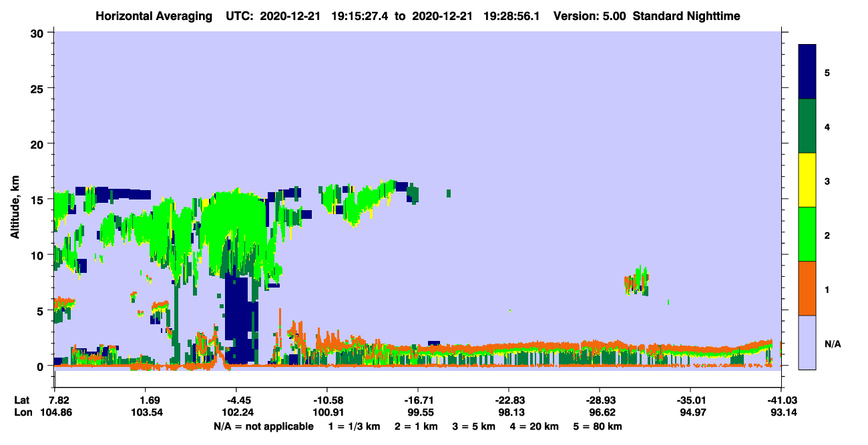Click the isolated cloud feature near 8 km altitude
This screenshot has height=445, width=868.
pyautogui.click(x=636, y=280)
